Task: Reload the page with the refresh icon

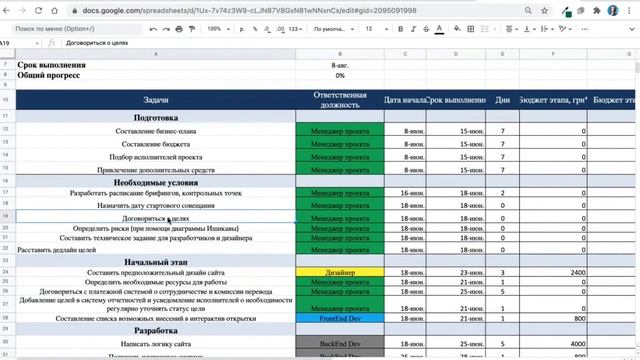Action: (x=38, y=11)
